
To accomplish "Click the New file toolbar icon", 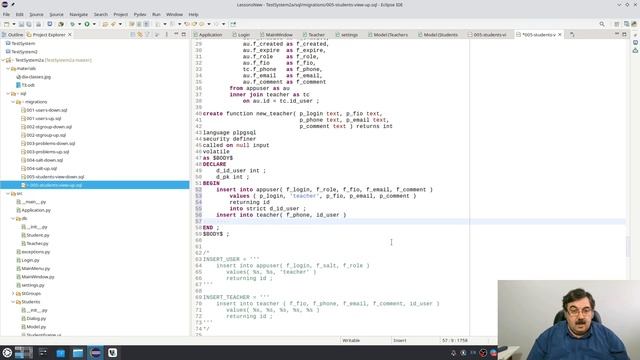I will (x=7, y=24).
